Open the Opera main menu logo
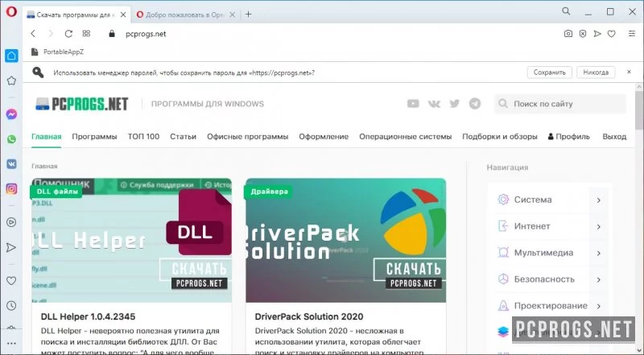The width and height of the screenshot is (644, 355). click(11, 11)
